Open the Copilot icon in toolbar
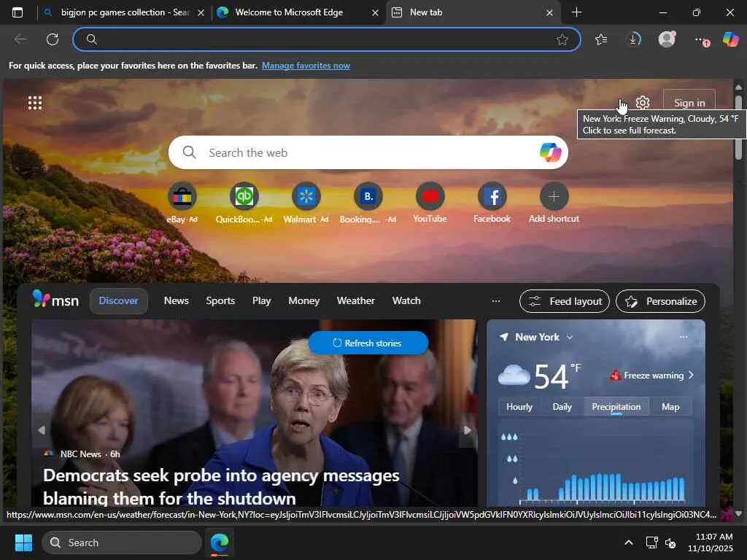 tap(730, 39)
